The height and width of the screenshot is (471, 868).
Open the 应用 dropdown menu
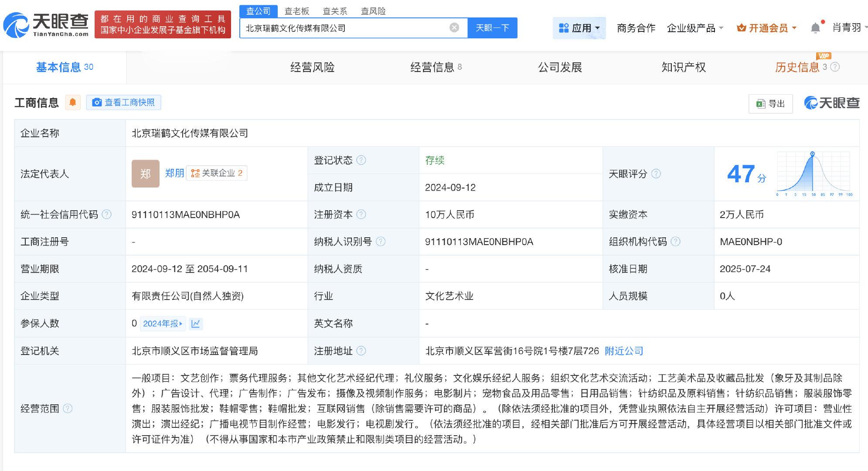pos(579,28)
